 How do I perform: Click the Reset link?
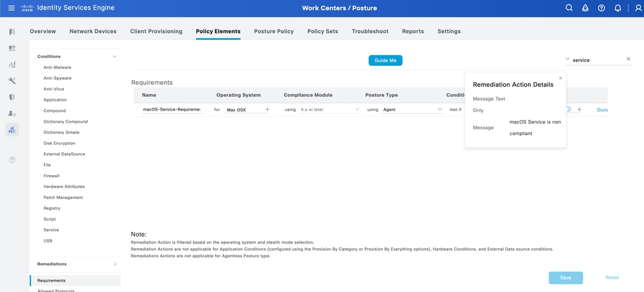pos(612,278)
